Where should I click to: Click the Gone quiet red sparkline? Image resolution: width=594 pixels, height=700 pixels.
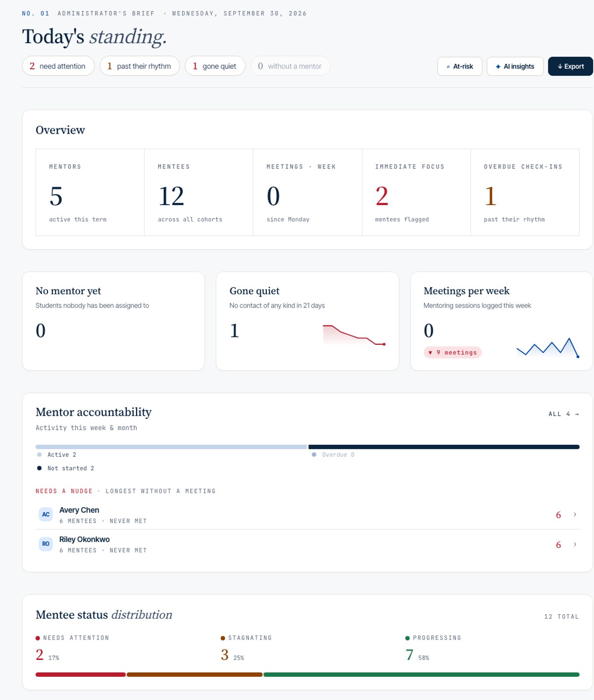[354, 335]
